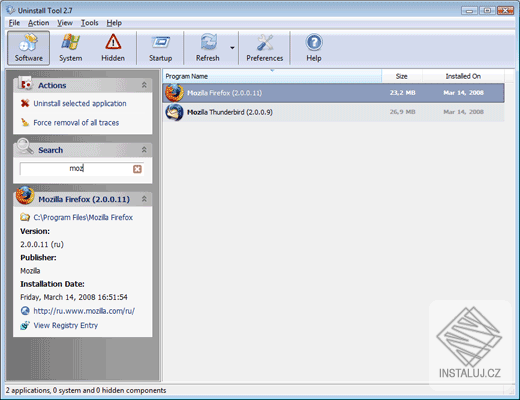Open the View menu
Screen dimensions: 520x400
[x=65, y=23]
